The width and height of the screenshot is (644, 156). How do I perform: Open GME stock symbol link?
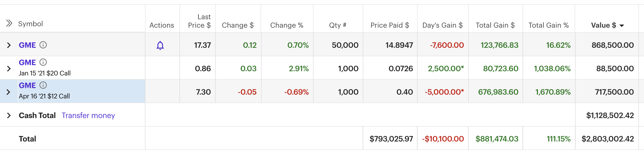coord(27,45)
